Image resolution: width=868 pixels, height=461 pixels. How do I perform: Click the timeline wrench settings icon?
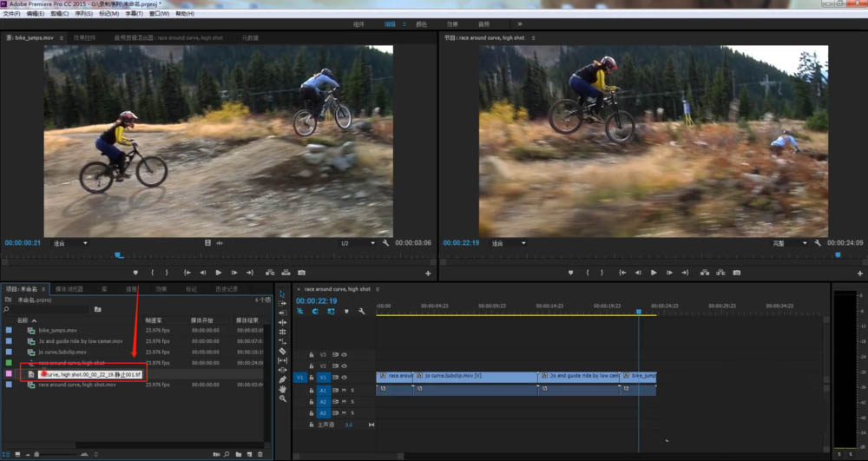click(360, 311)
